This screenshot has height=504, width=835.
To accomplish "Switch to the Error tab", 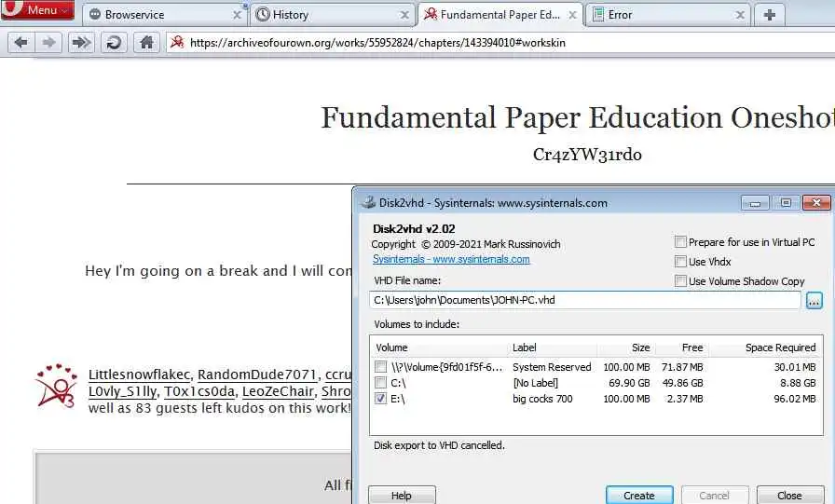I will tap(668, 15).
